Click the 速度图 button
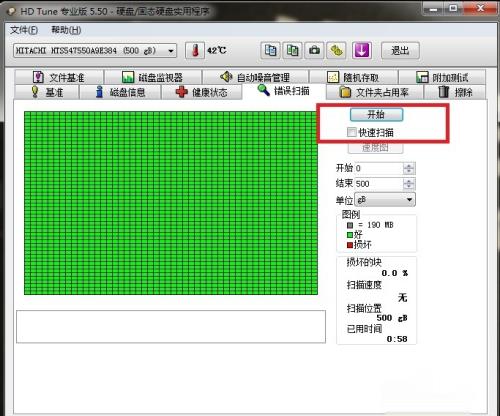The image size is (500, 416). click(376, 148)
